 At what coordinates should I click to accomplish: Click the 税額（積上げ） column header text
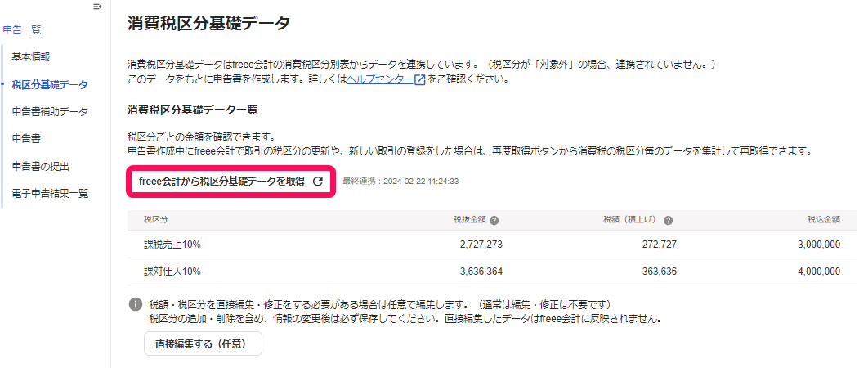click(x=631, y=219)
